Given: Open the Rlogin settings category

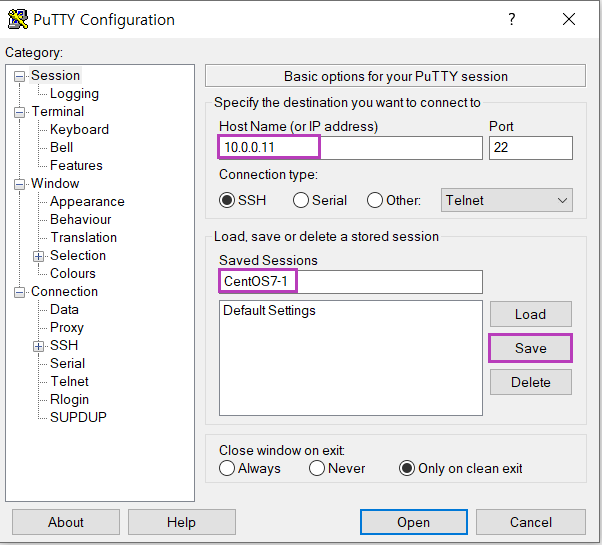Looking at the screenshot, I should coord(69,400).
